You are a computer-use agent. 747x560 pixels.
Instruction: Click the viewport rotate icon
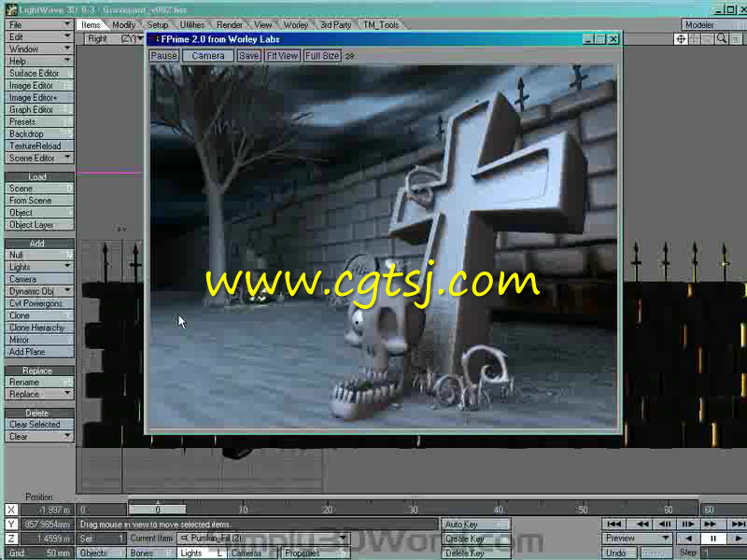point(695,39)
